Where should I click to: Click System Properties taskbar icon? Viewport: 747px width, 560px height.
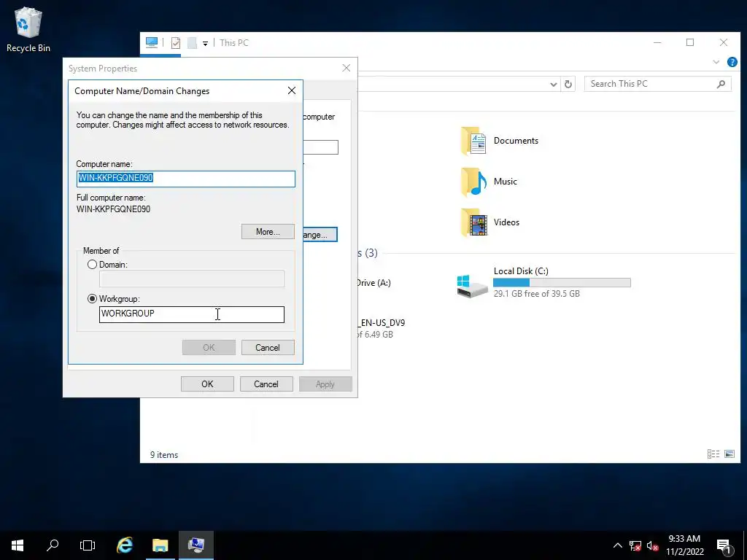[196, 545]
